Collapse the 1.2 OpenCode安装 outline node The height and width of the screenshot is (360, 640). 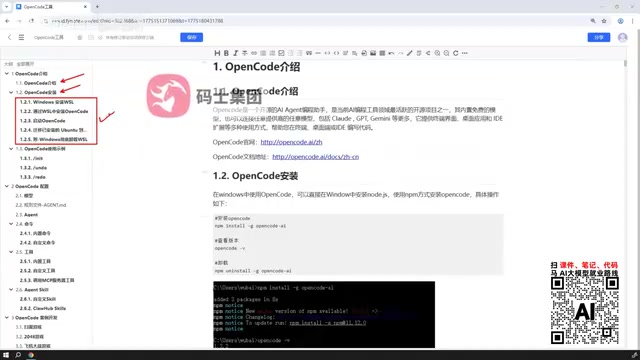pos(11,92)
